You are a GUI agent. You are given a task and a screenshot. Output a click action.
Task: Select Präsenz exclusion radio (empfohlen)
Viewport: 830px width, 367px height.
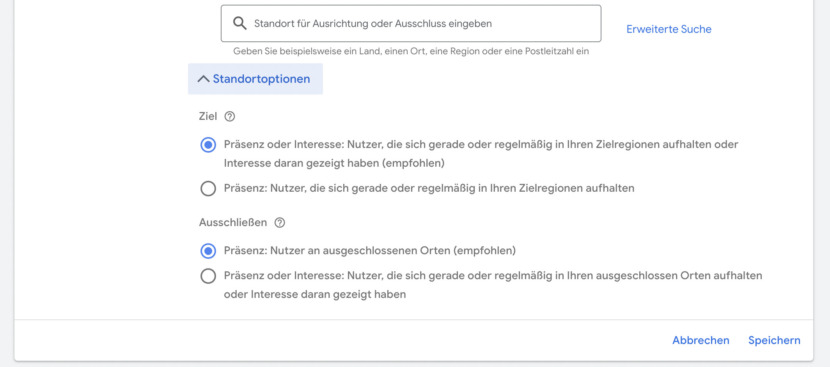pyautogui.click(x=208, y=250)
